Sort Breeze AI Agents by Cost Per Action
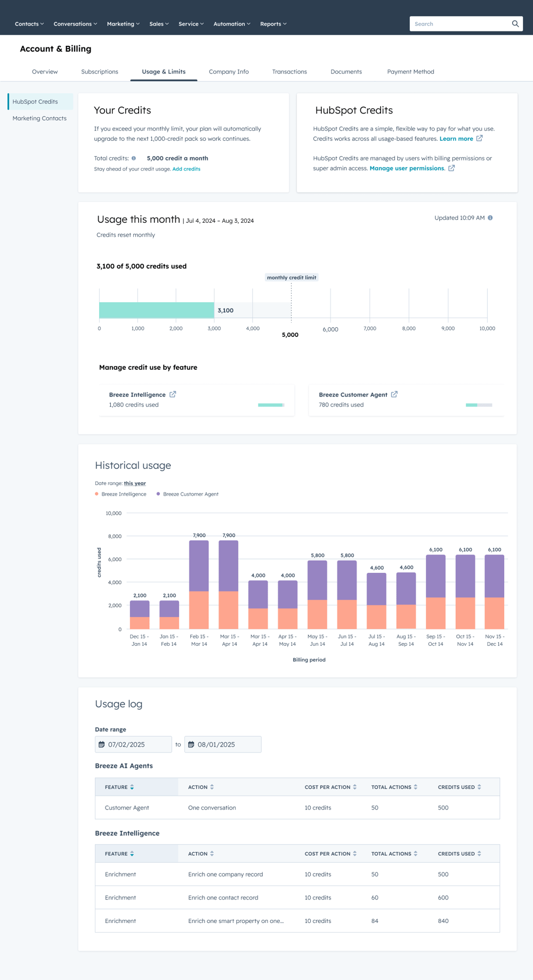 pyautogui.click(x=355, y=787)
